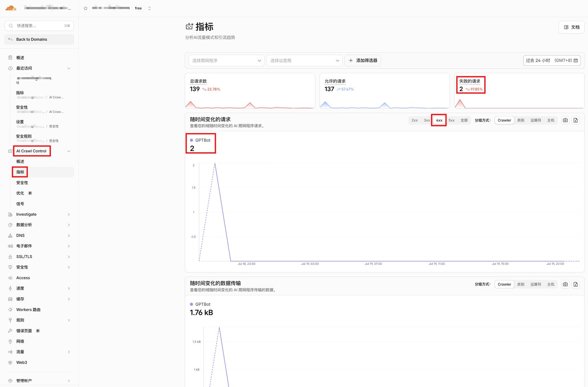Click the 电子邮件 envelope icon
Viewport: 588px width, 387px height.
10,246
